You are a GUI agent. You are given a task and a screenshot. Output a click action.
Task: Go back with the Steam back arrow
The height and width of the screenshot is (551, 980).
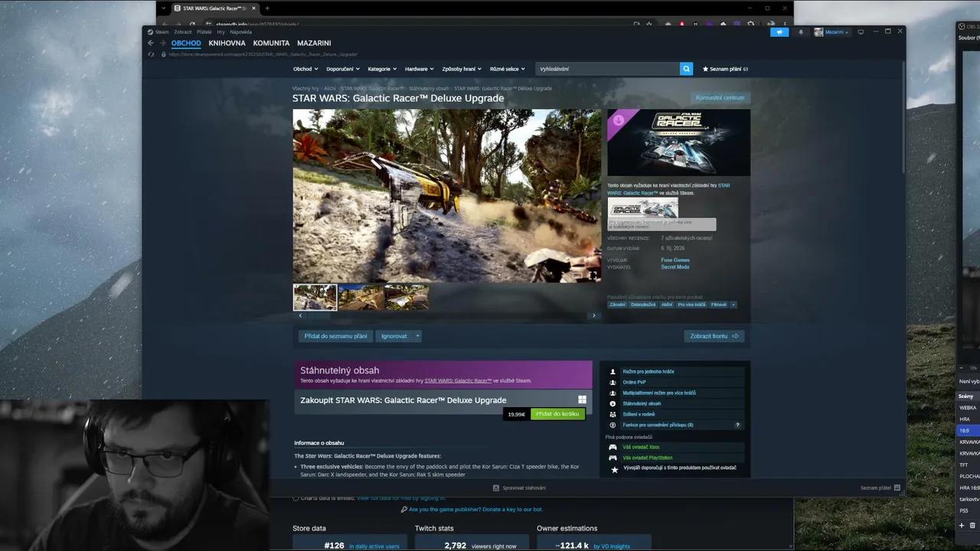tap(151, 43)
